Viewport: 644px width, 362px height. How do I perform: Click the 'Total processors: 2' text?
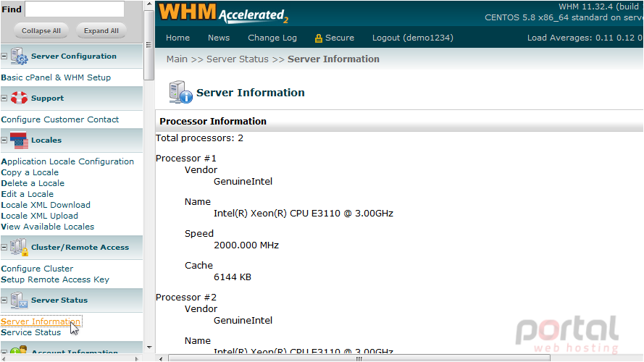click(199, 138)
